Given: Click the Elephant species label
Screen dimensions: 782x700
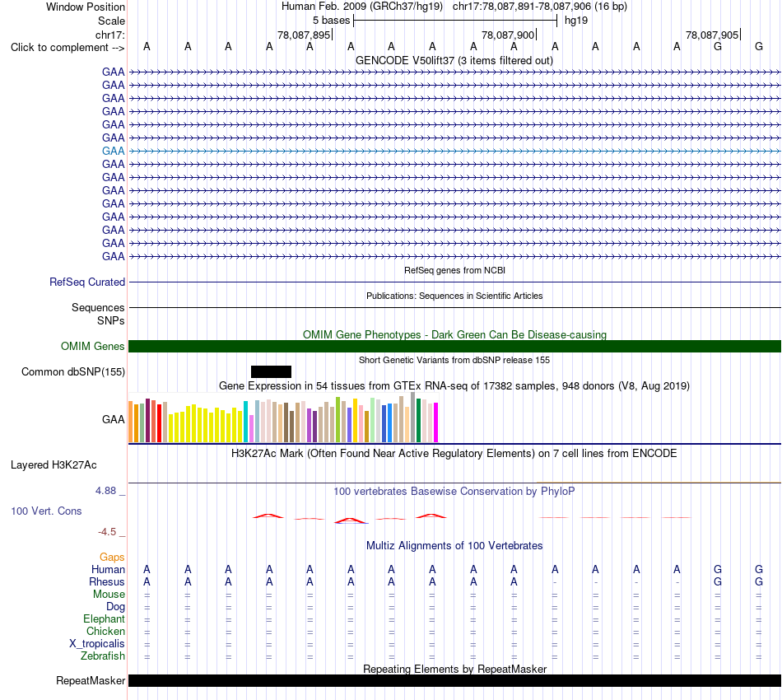Looking at the screenshot, I should point(105,619).
